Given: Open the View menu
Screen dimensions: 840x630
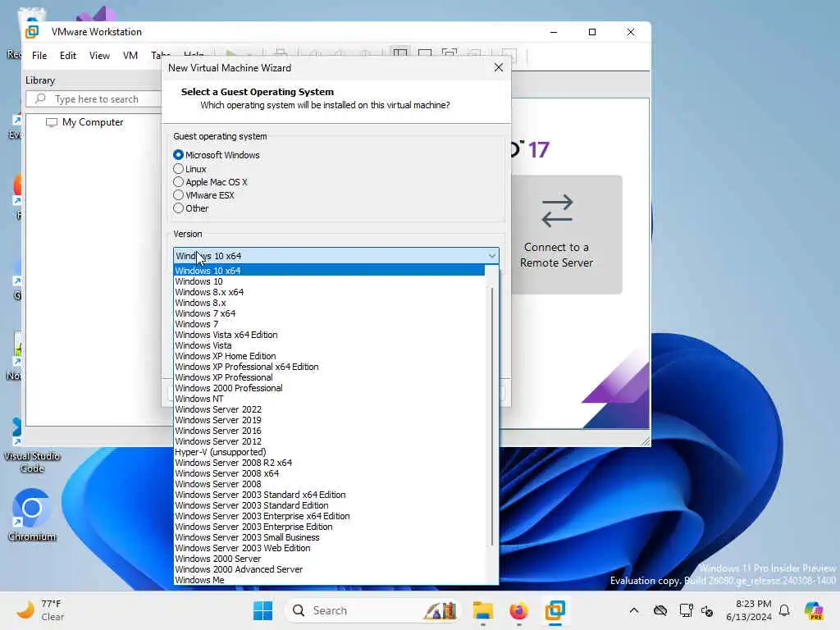Looking at the screenshot, I should click(99, 56).
